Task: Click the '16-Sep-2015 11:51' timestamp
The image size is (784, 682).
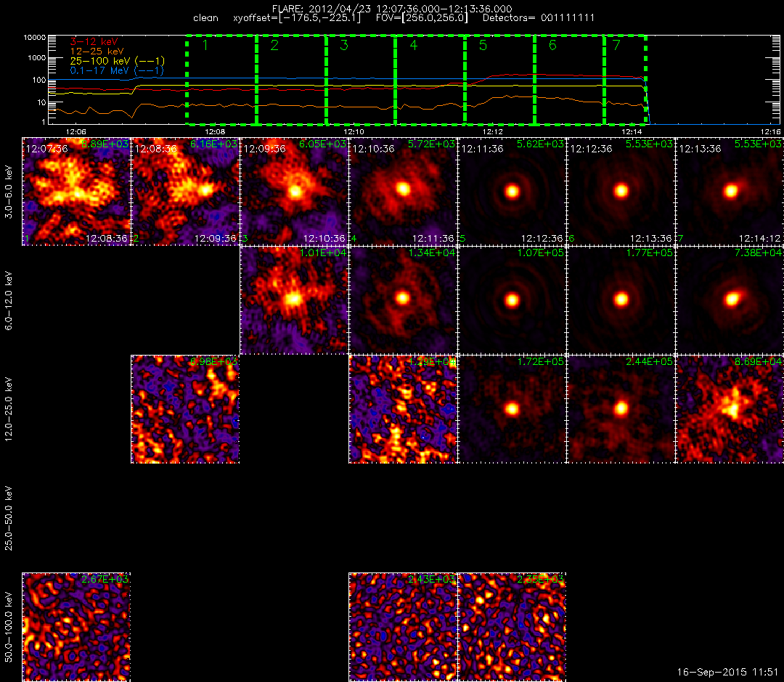Action: pyautogui.click(x=727, y=672)
